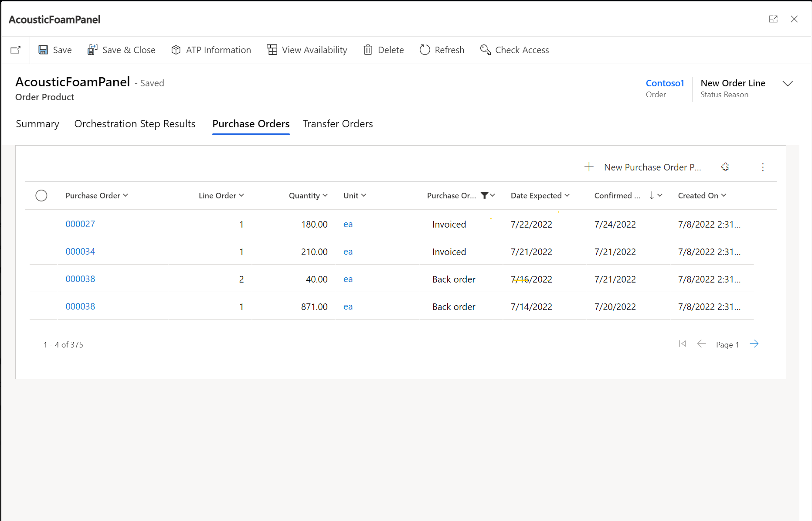Switch to the Transfer Orders tab
This screenshot has height=521, width=812.
pos(338,124)
